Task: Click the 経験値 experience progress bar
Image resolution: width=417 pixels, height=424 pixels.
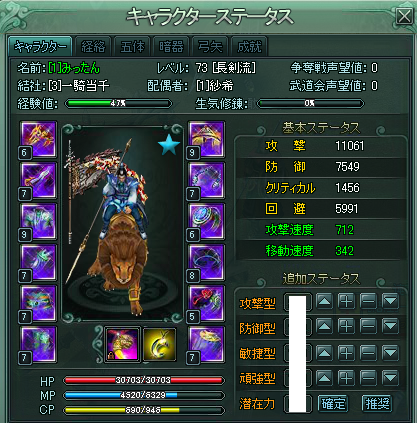Action: coord(118,104)
